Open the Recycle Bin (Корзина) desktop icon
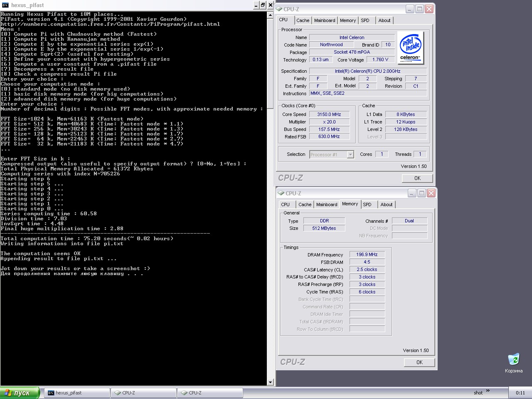The height and width of the screenshot is (399, 532). pos(514,363)
